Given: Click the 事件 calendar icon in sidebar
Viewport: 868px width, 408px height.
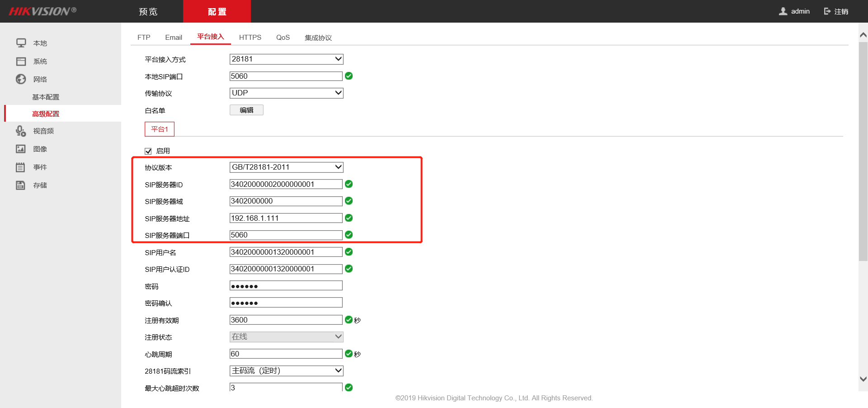Looking at the screenshot, I should click(x=21, y=167).
